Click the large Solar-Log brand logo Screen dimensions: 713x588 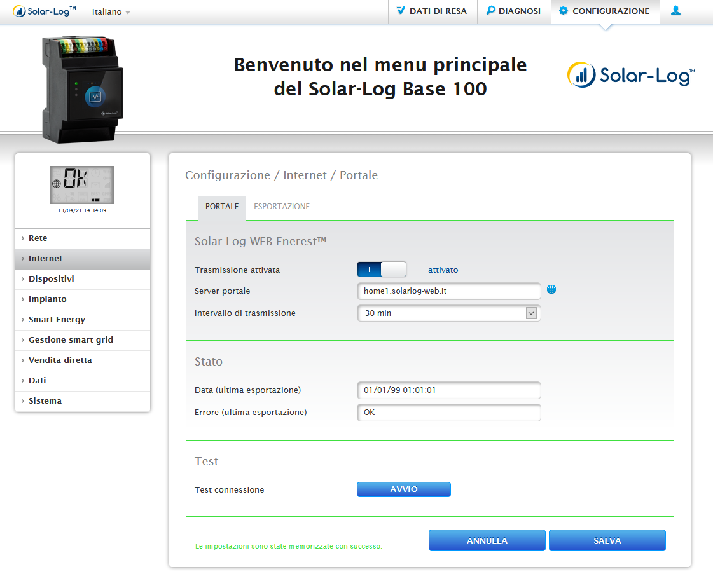click(x=630, y=76)
